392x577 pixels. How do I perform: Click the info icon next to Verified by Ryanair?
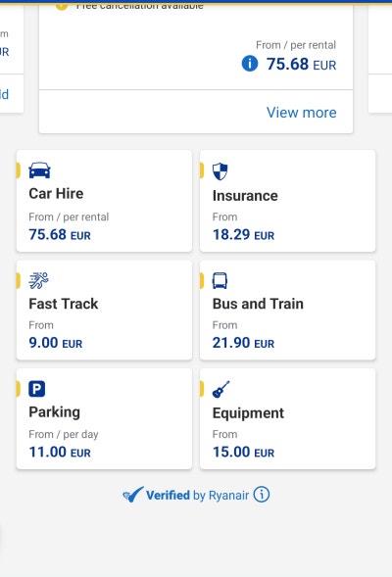262,494
